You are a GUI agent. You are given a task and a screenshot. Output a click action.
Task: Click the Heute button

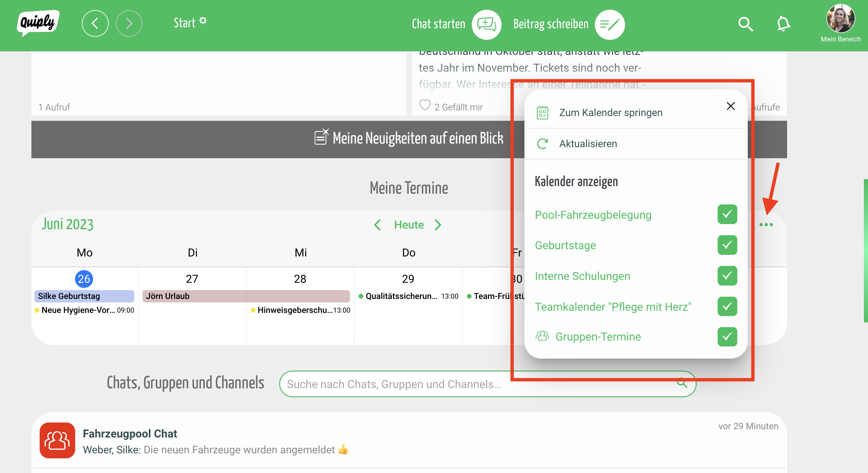[x=409, y=225]
